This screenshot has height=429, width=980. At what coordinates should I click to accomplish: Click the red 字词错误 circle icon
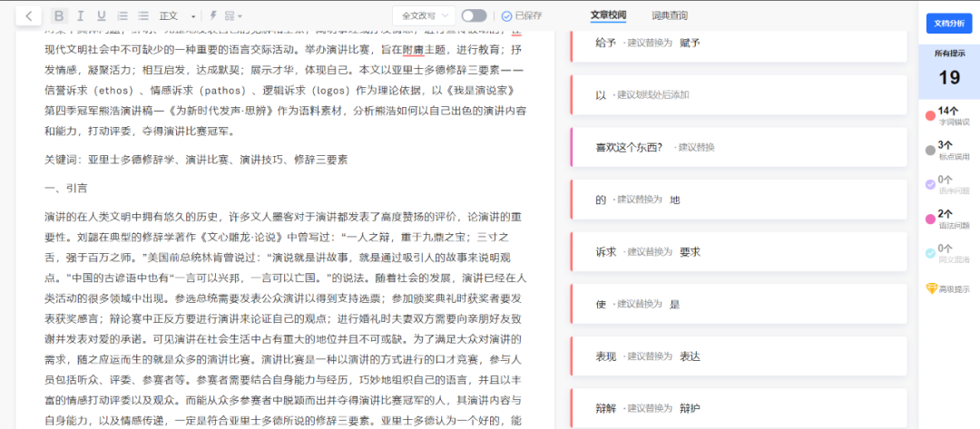click(930, 115)
